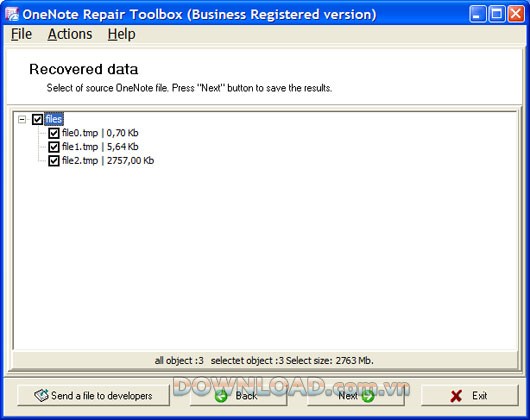Select file1.tmp | 5,64 Kb row

click(x=100, y=147)
